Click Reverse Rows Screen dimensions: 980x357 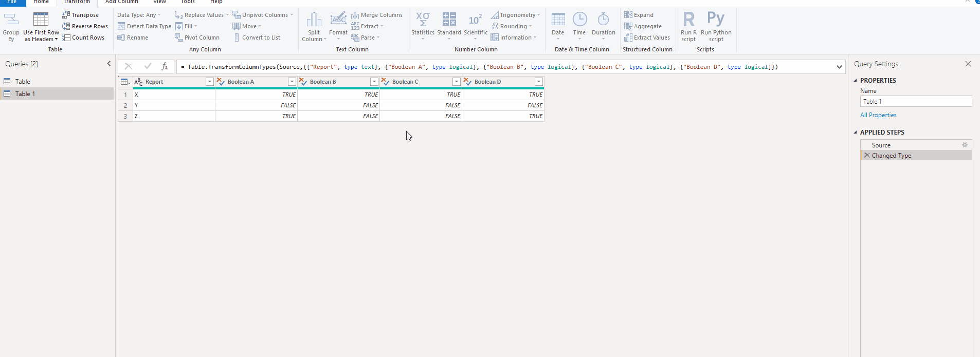coord(85,26)
